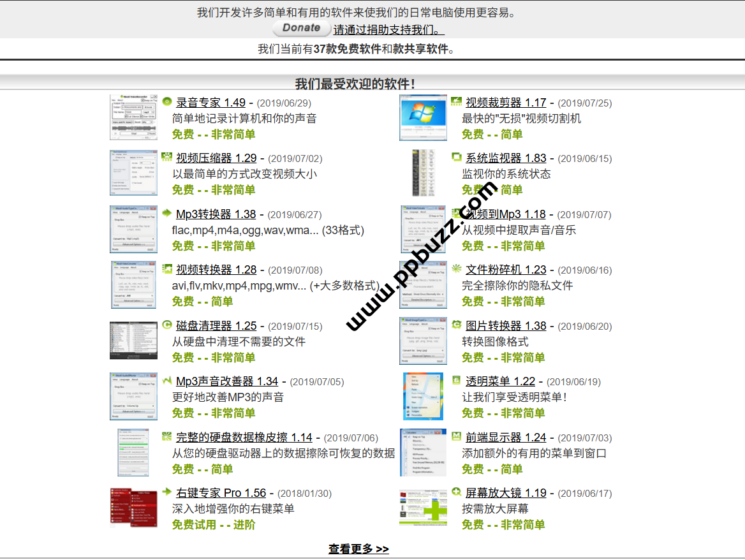The width and height of the screenshot is (745, 560).
Task: Click the green icon beside 录音专家 1.49
Action: [167, 102]
